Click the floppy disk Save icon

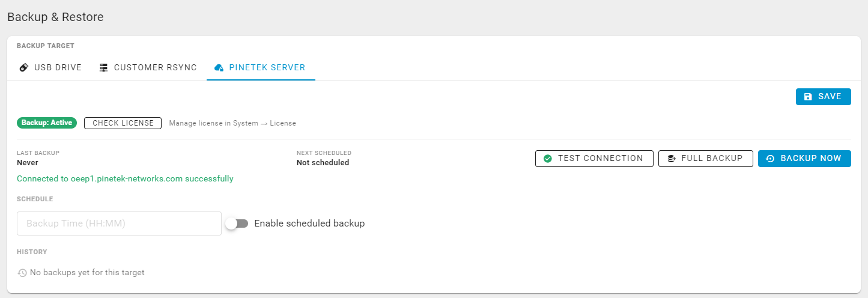pyautogui.click(x=808, y=97)
